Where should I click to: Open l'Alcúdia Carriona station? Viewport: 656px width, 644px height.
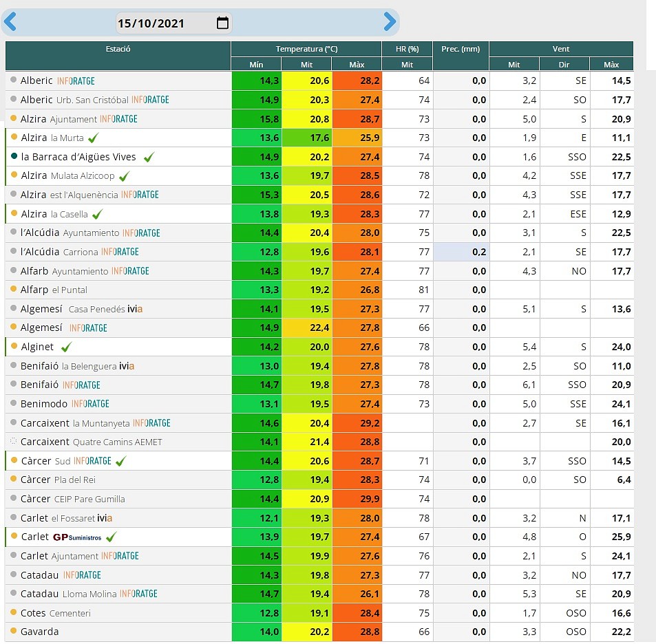click(59, 252)
